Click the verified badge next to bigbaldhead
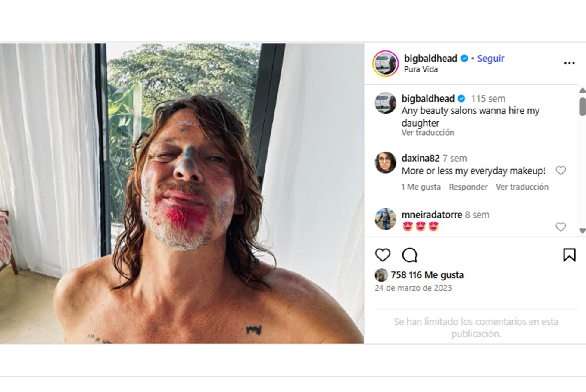The height and width of the screenshot is (392, 586). 464,58
